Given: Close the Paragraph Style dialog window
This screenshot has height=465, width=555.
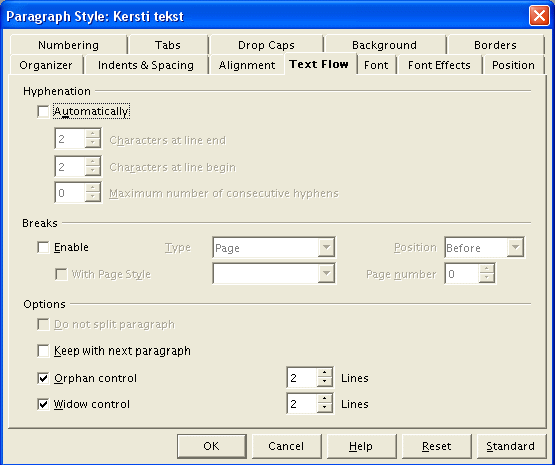Looking at the screenshot, I should click(539, 16).
